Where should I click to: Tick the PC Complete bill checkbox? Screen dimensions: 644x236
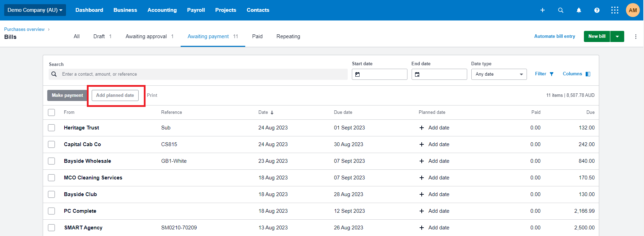pos(51,211)
